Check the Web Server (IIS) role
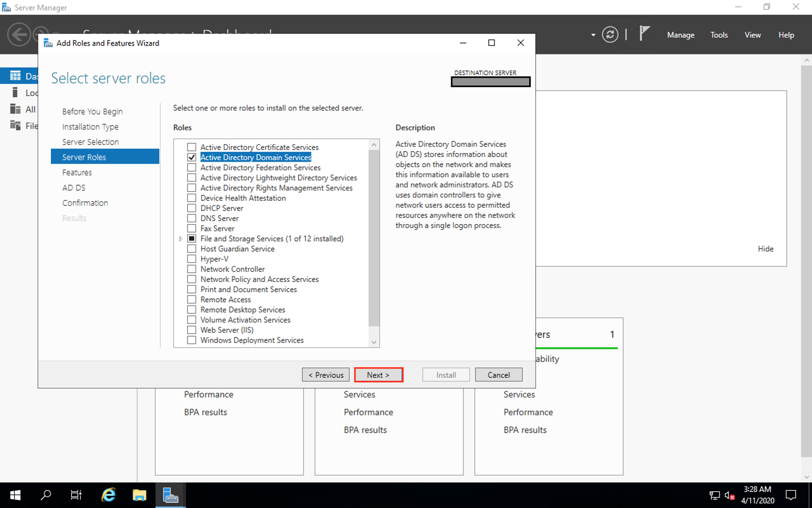This screenshot has height=508, width=812. pyautogui.click(x=192, y=330)
